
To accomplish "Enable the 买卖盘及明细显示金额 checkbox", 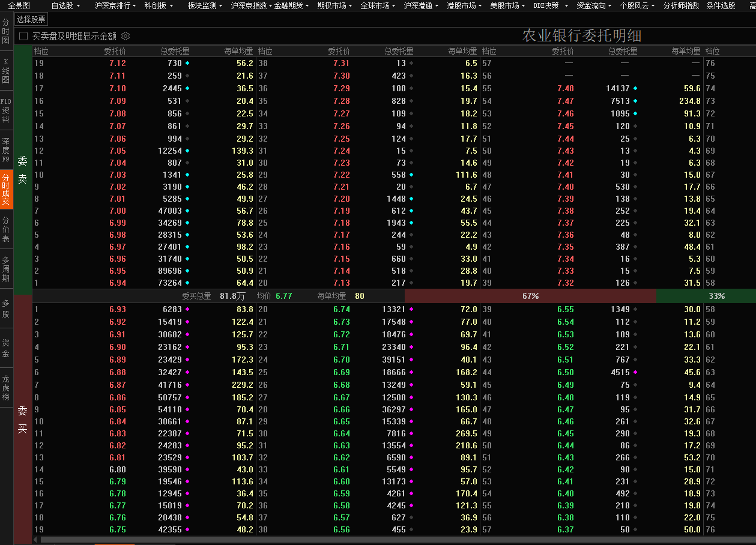I will [23, 36].
